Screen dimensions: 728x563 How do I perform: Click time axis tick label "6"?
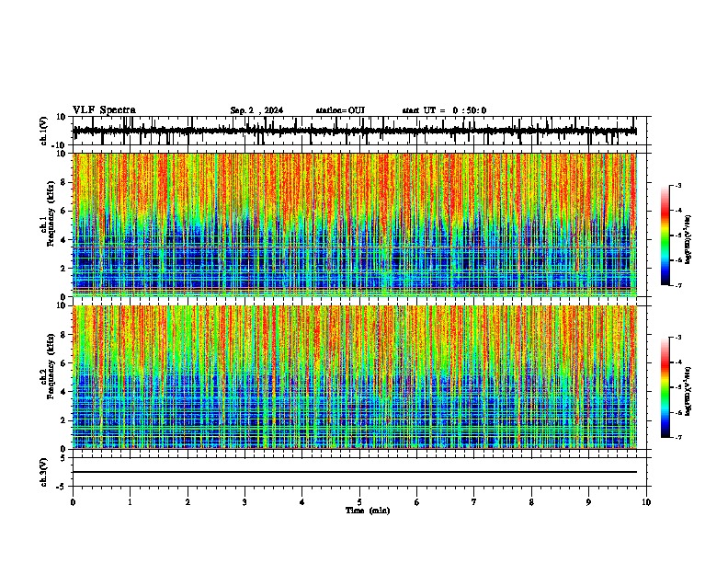417,502
